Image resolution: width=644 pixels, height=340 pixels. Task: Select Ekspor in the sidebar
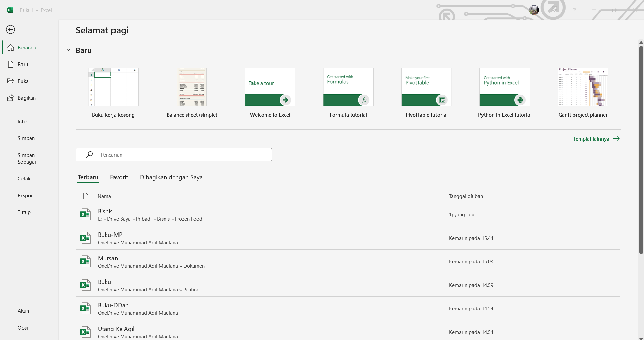[x=30, y=196]
